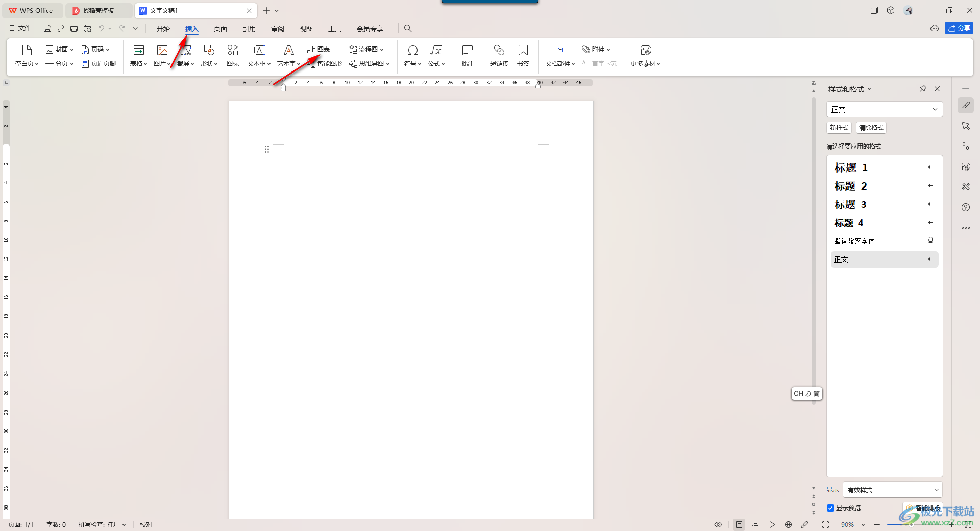Viewport: 980px width, 531px height.
Task: Pin the 样式和格式 styles panel
Action: pyautogui.click(x=923, y=89)
